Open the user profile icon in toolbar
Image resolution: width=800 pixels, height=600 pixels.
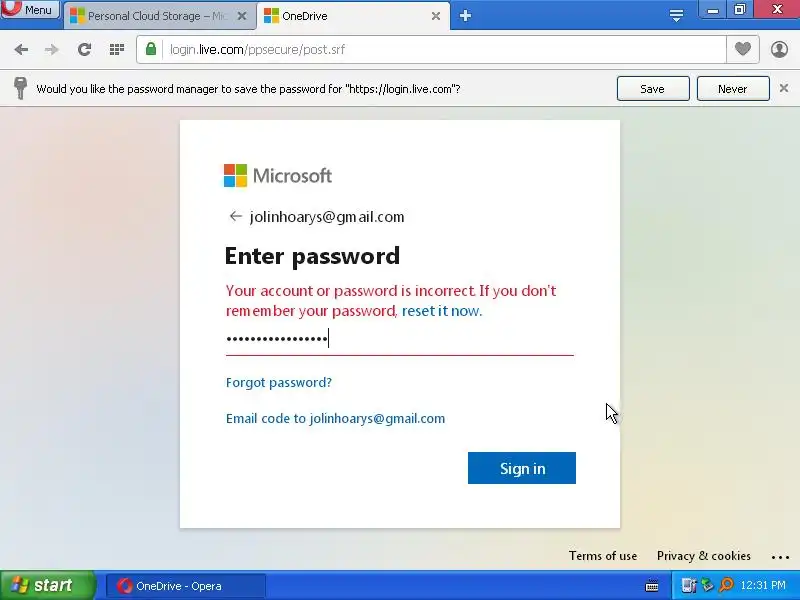coord(779,49)
